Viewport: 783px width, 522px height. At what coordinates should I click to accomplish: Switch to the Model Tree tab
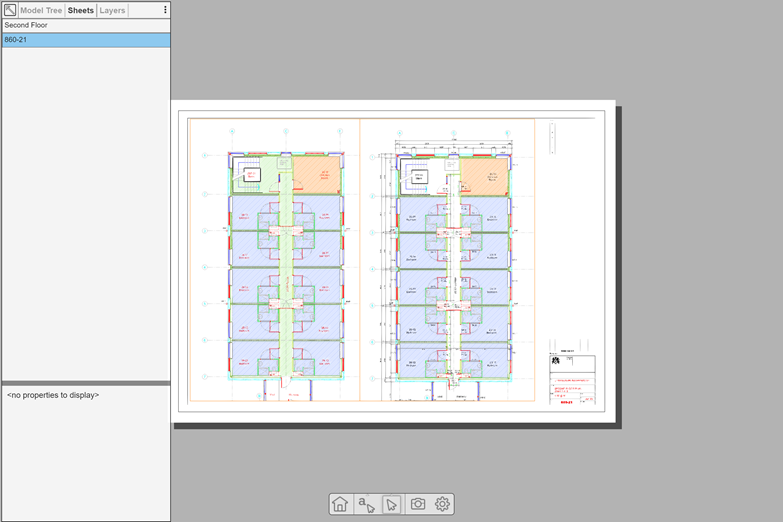coord(41,10)
